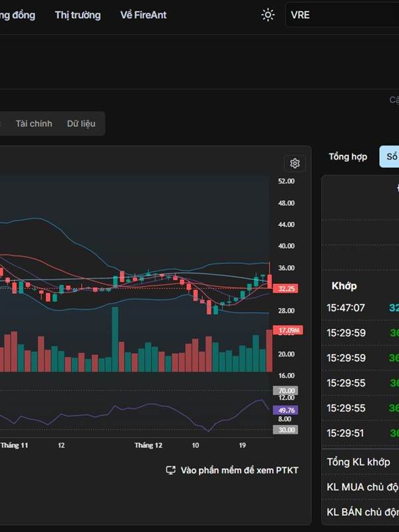Click the 'Tháng 12' date axis marker
The image size is (399, 532).
pos(148,446)
